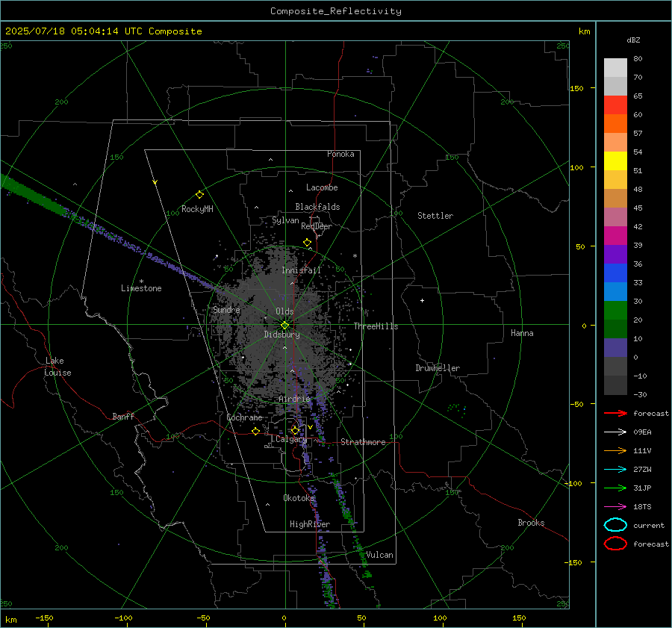Click the dBZ legend heading
Screen dimensions: 672x628
tap(633, 40)
